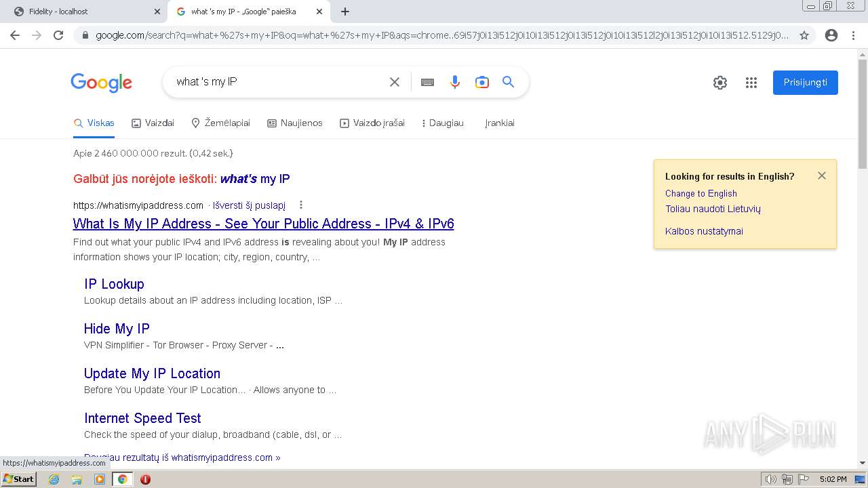Dismiss the language suggestion box

pyautogui.click(x=822, y=176)
